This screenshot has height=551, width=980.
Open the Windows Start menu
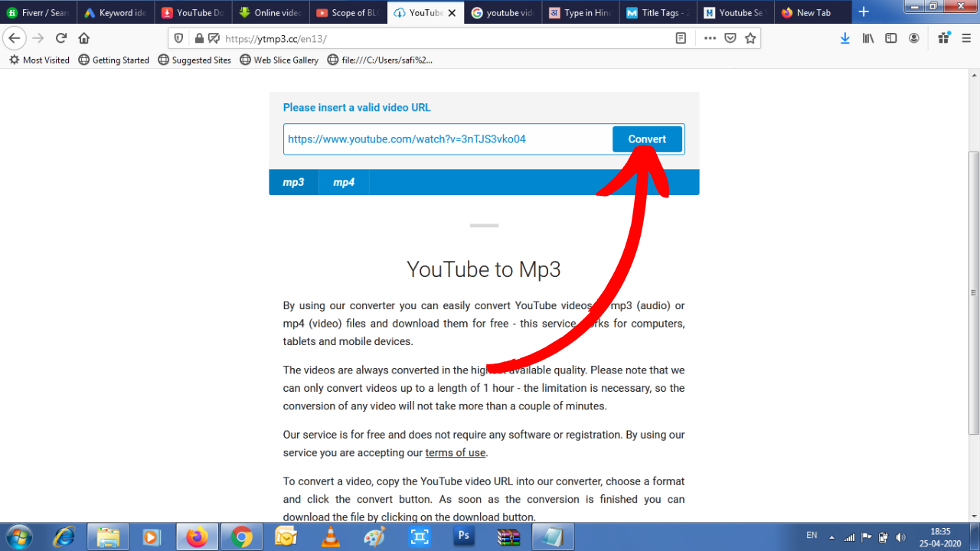[x=18, y=537]
